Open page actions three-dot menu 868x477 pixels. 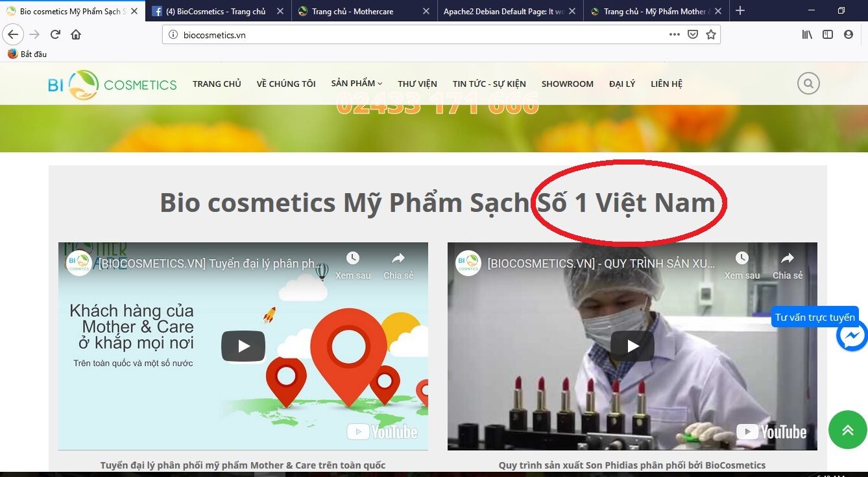(674, 35)
